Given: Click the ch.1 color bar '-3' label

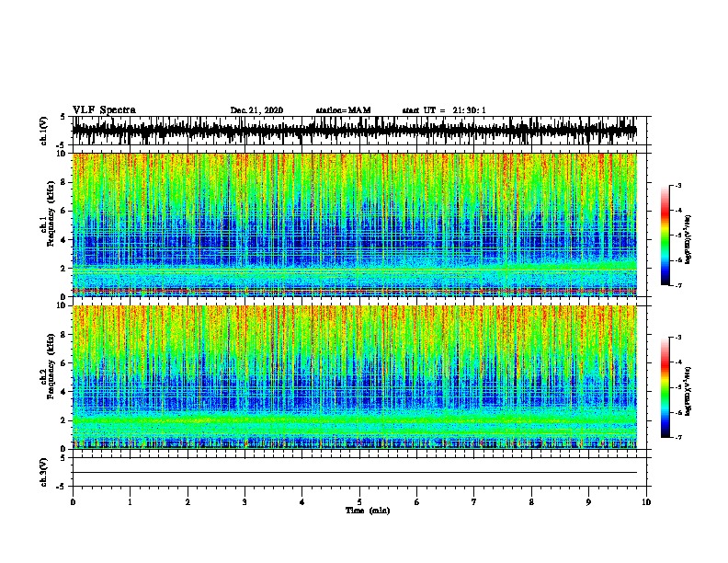Looking at the screenshot, I should click(678, 185).
